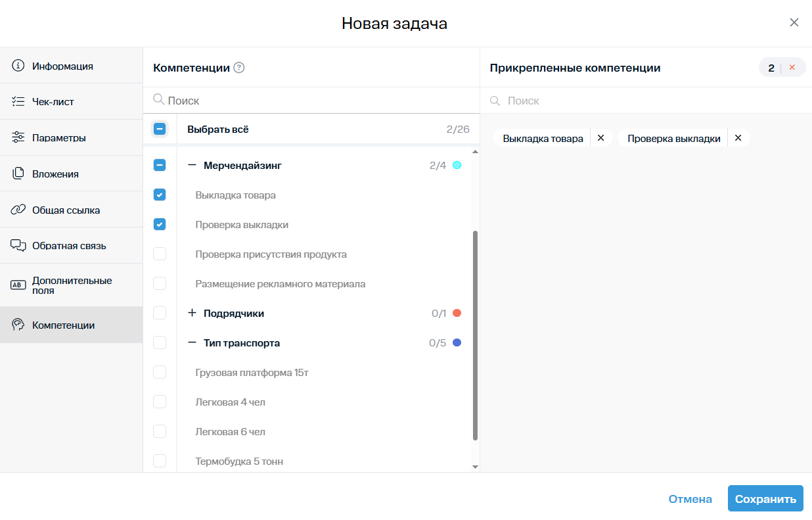Click the Информация sidebar icon

tap(18, 66)
